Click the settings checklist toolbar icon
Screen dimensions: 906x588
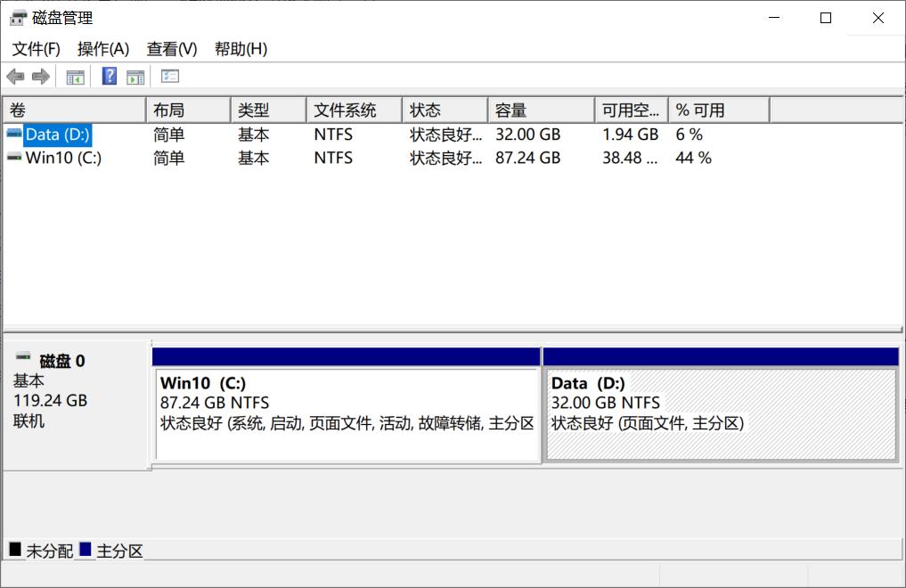coord(170,77)
